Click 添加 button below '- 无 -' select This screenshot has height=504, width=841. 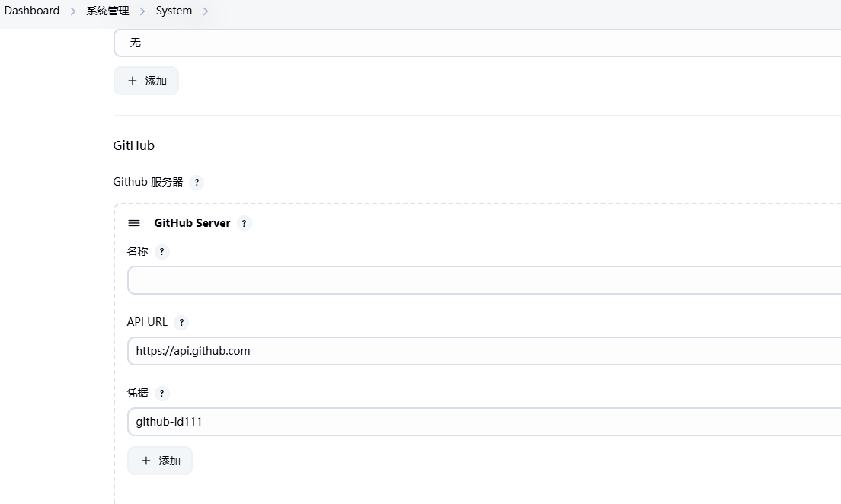[x=146, y=81]
